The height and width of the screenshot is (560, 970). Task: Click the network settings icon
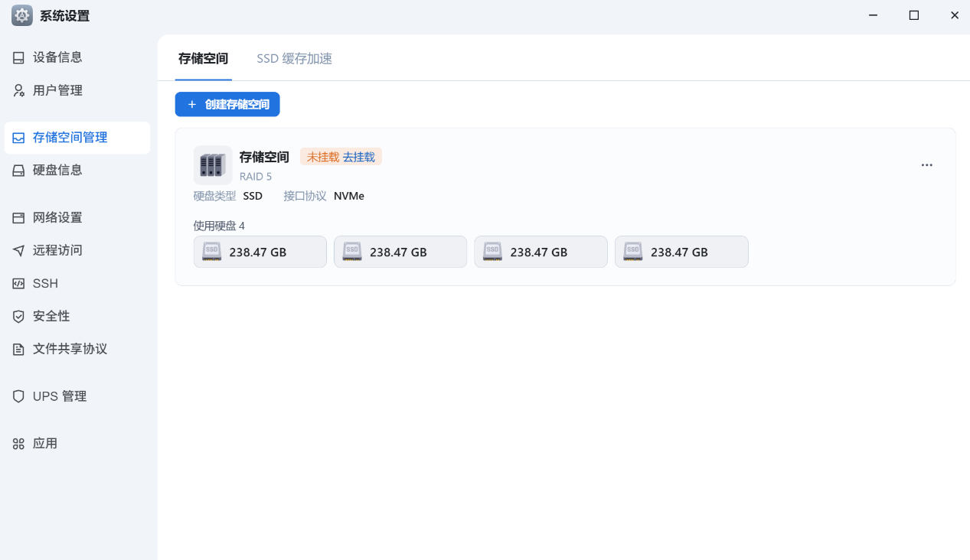pos(18,218)
